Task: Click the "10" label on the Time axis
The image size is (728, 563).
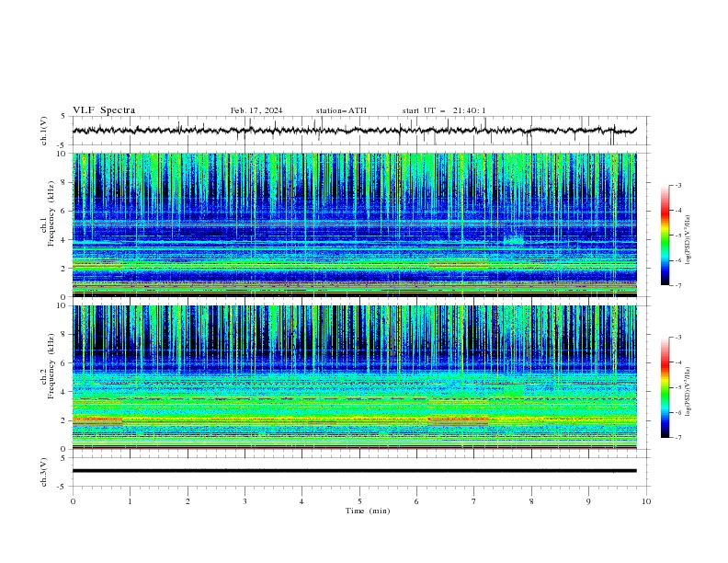Action: coord(646,501)
